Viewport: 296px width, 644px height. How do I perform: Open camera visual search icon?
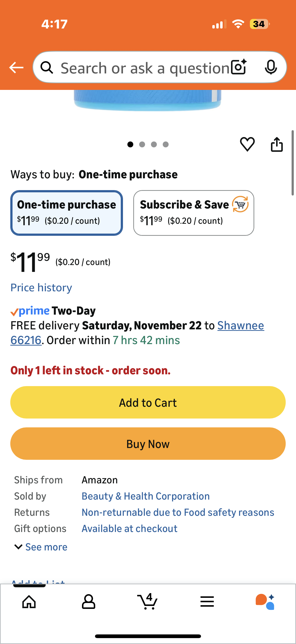pyautogui.click(x=239, y=67)
